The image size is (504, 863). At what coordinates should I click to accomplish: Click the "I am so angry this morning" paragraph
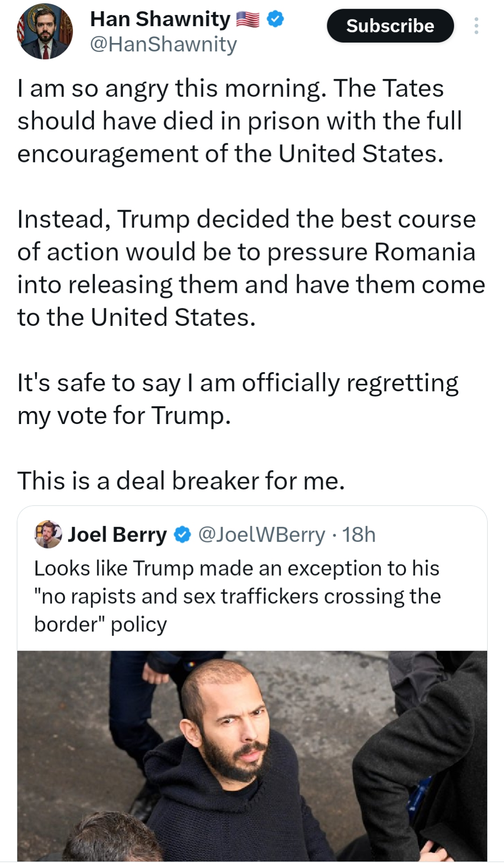click(x=239, y=121)
